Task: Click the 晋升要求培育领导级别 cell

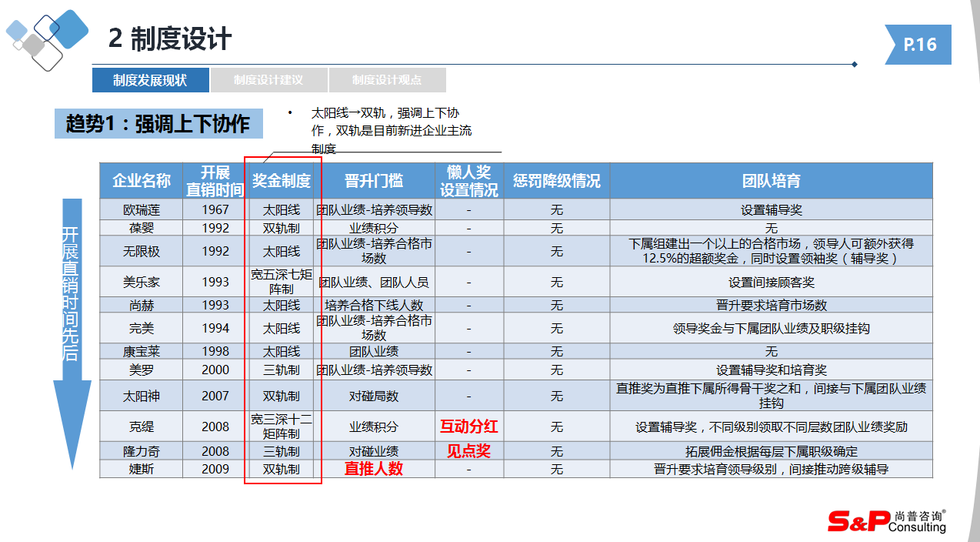Action: click(772, 469)
